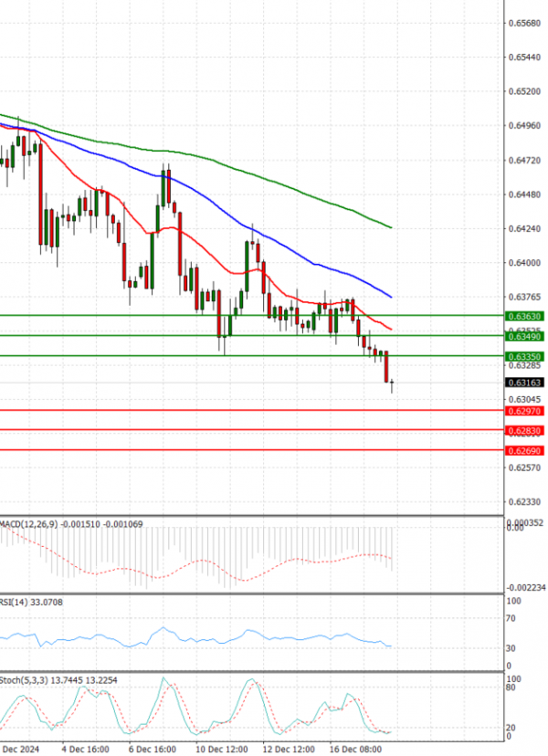
Task: Click the 0.65200 price axis value
Action: 525,91
